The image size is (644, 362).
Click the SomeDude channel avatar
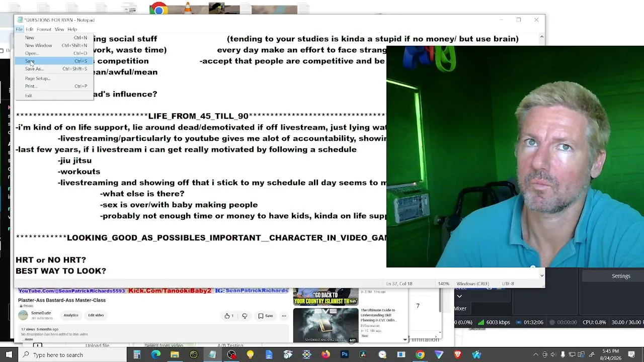(23, 315)
